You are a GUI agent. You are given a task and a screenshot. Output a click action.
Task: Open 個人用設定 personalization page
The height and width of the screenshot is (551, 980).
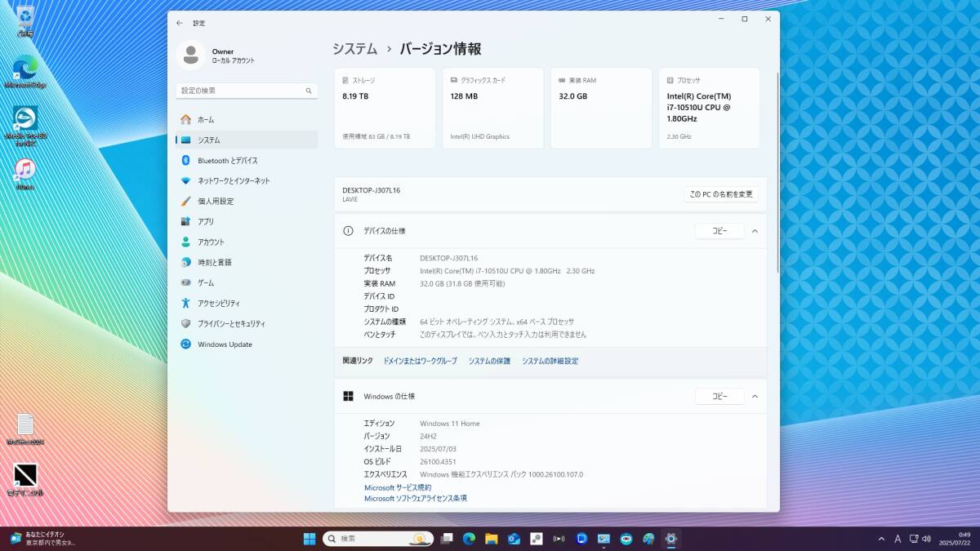[x=215, y=202]
